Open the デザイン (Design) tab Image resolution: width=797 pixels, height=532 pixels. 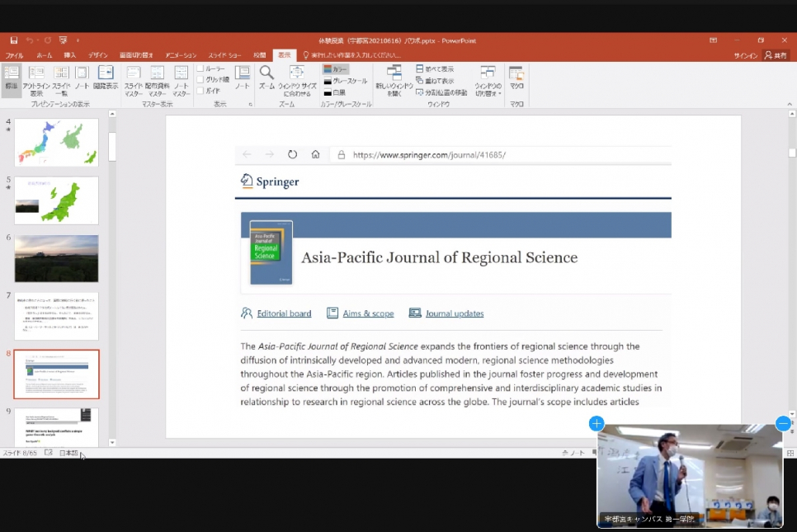coord(97,55)
